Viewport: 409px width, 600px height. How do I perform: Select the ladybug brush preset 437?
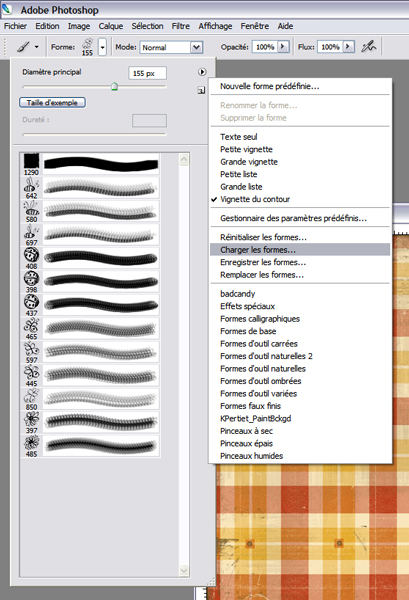pos(90,305)
